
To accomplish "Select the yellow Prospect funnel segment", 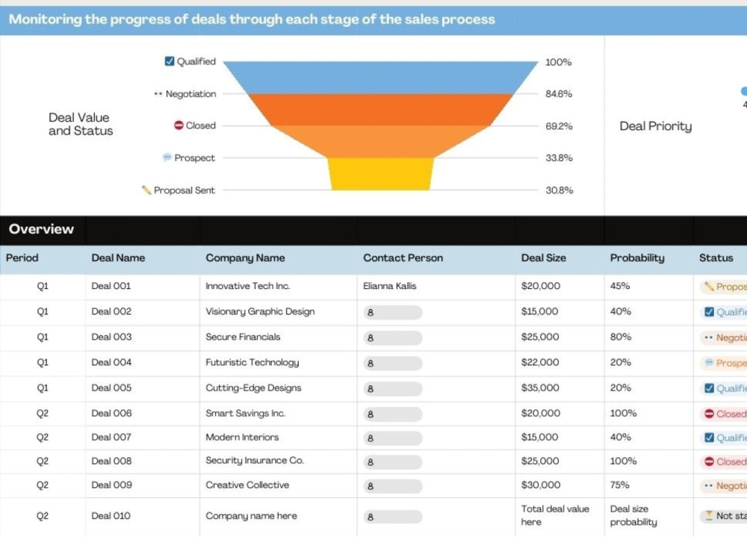I will pos(381,174).
